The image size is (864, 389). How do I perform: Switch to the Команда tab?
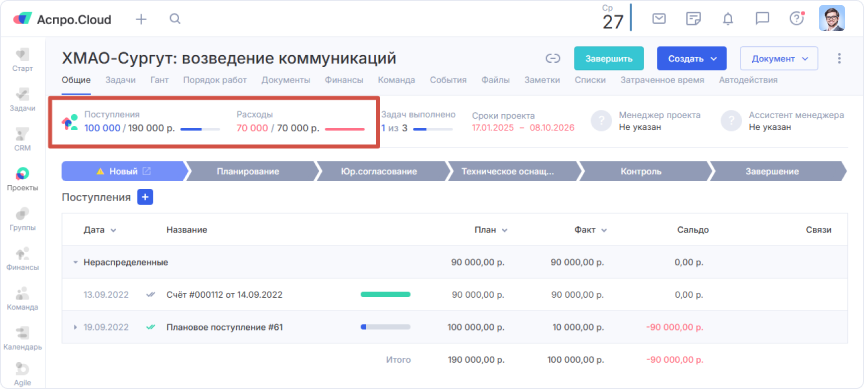(397, 80)
